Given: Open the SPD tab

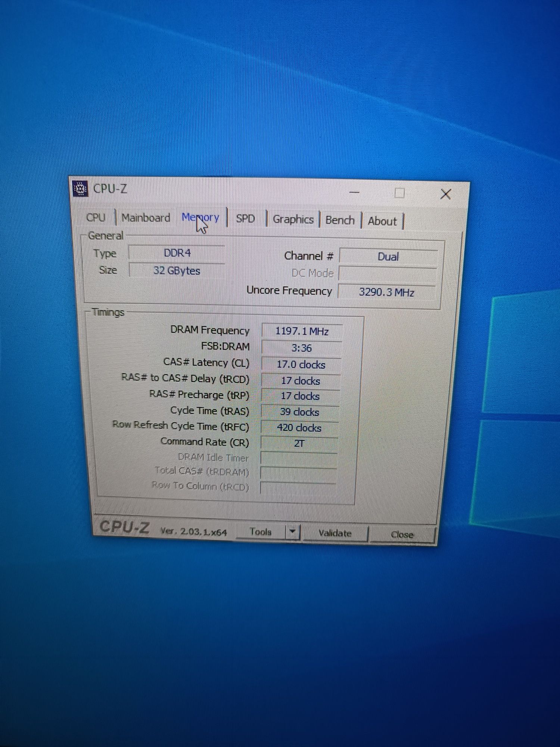Looking at the screenshot, I should click(245, 218).
